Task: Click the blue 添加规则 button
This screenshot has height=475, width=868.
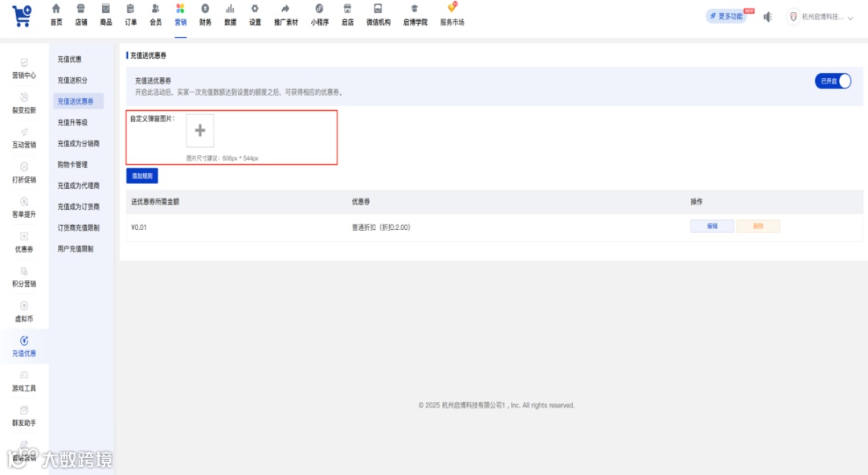Action: point(142,175)
